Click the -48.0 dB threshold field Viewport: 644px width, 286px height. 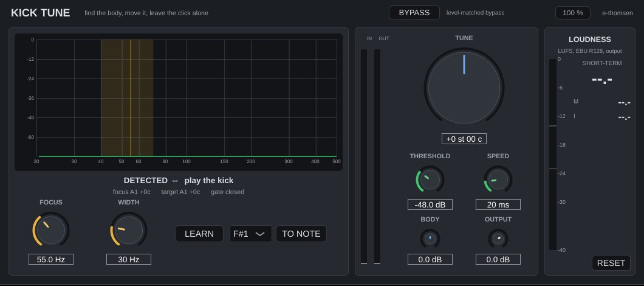(x=430, y=204)
